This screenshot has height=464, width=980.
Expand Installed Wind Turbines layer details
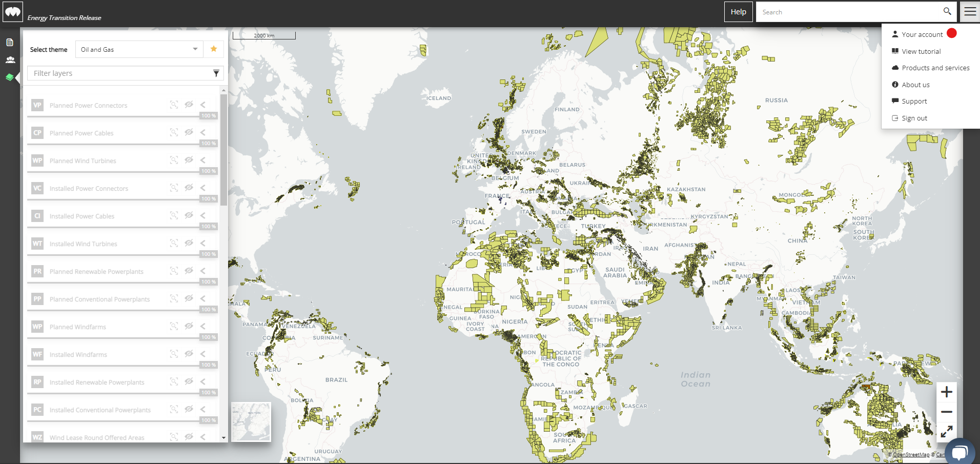coord(203,243)
